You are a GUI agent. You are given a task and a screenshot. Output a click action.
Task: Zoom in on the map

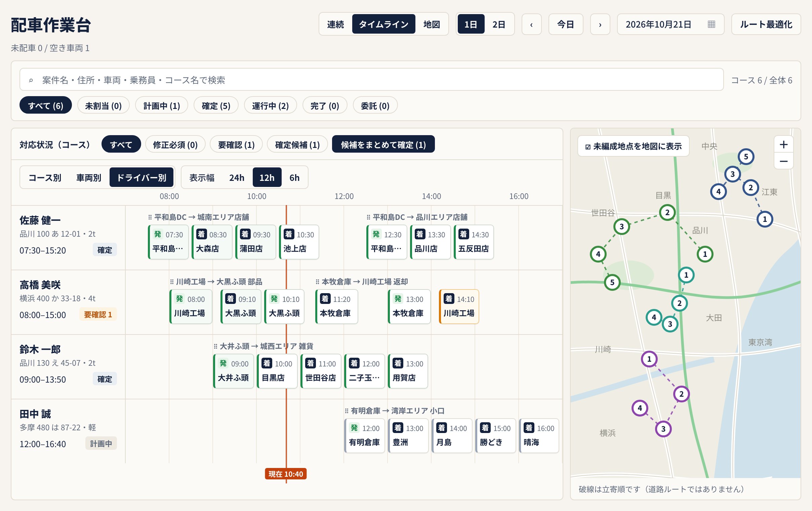[783, 145]
